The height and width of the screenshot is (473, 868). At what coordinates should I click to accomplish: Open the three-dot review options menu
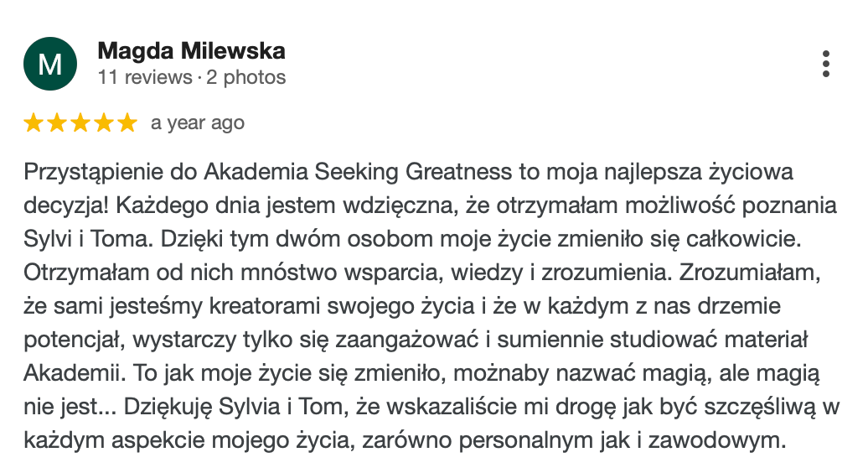[x=826, y=64]
